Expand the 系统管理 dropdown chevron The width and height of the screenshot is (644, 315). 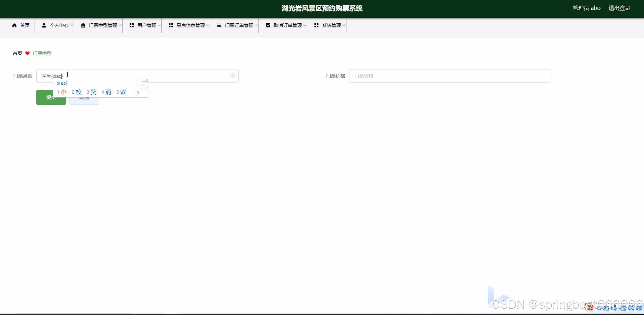click(x=344, y=25)
